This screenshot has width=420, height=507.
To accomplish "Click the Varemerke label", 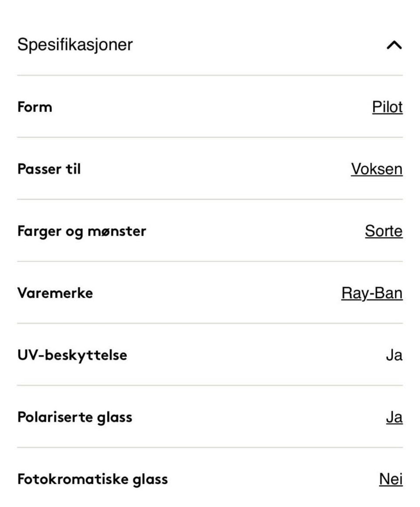I will pos(55,293).
